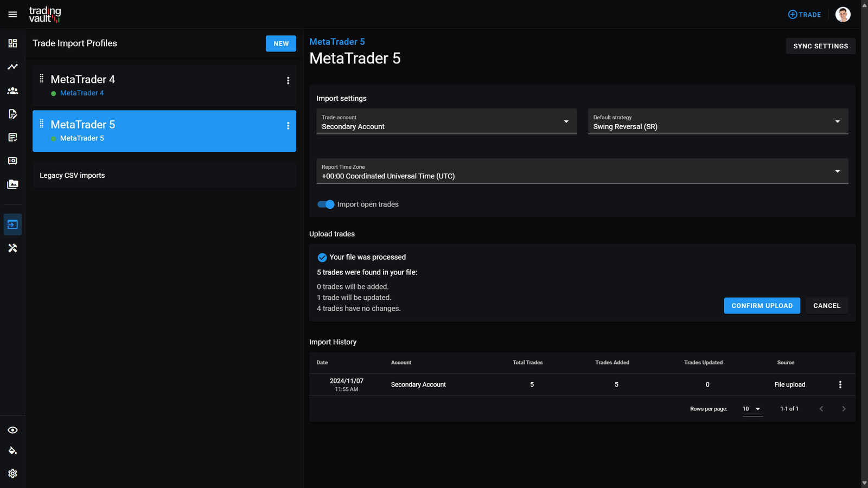Open the settings gear in sidebar

pos(12,473)
